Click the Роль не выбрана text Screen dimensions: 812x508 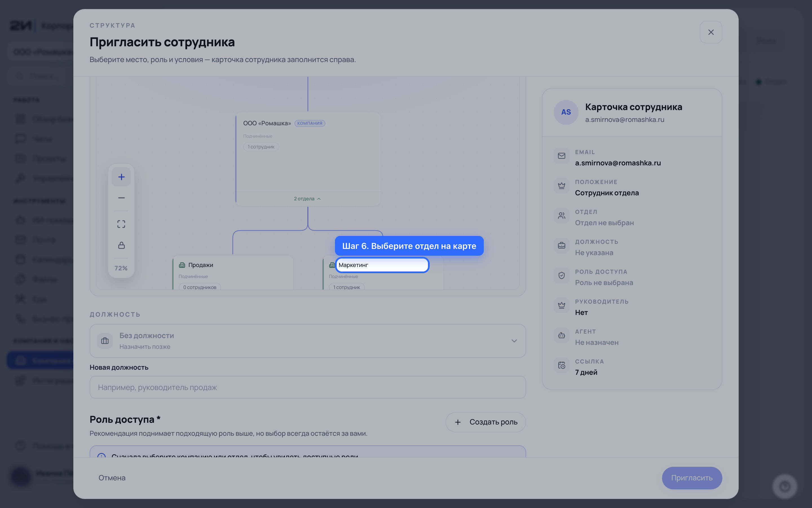tap(604, 283)
